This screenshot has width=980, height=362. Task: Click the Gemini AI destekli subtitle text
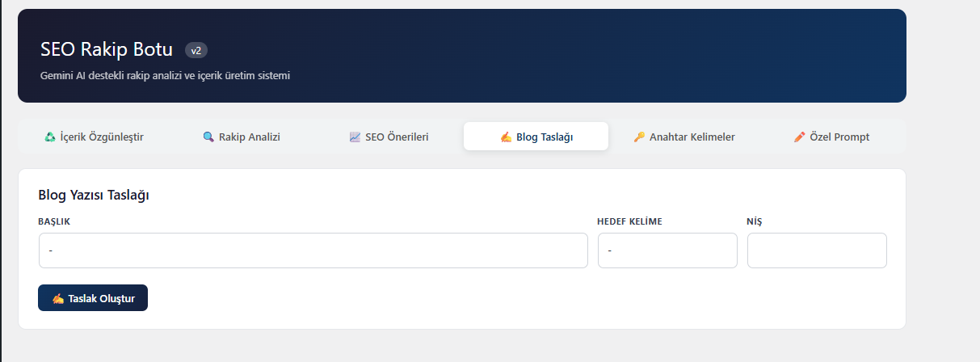tap(165, 75)
